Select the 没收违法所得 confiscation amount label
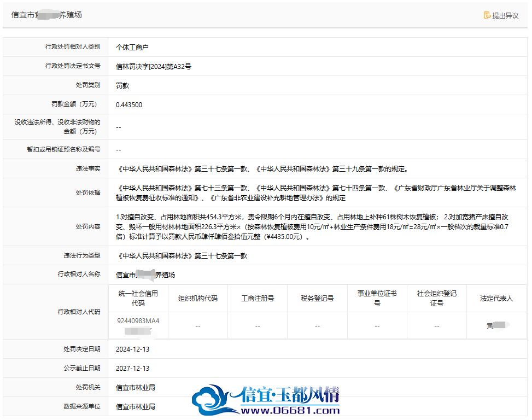Image resolution: width=532 pixels, height=420 pixels. pyautogui.click(x=57, y=126)
